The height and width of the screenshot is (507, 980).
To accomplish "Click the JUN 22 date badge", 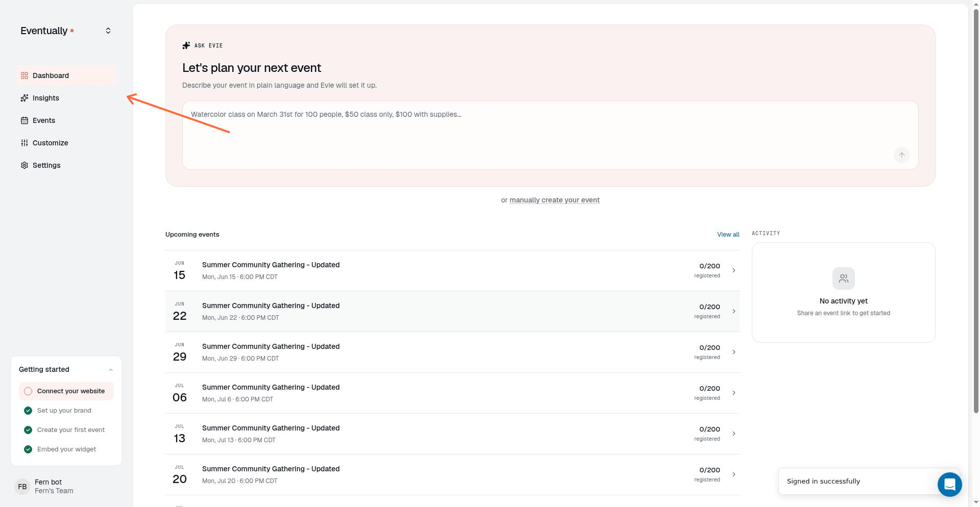I will [x=180, y=312].
